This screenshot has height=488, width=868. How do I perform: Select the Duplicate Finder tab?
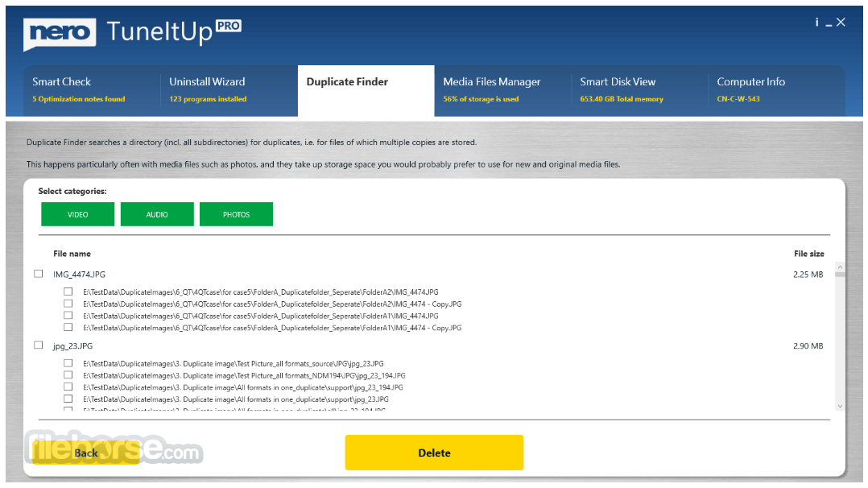point(366,90)
